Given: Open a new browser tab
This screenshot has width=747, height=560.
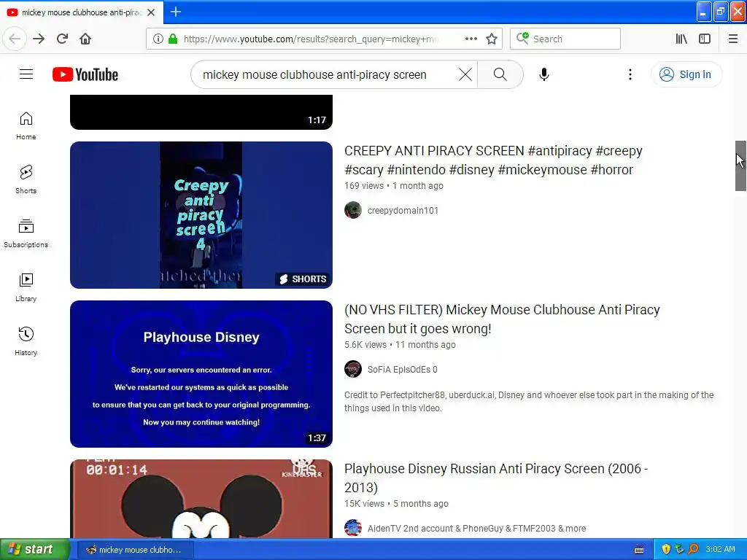Looking at the screenshot, I should click(176, 12).
